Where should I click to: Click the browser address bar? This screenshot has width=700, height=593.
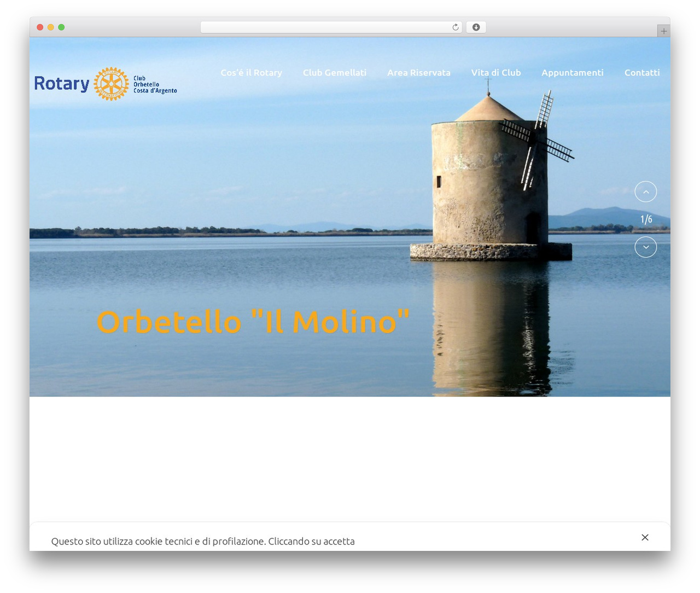(331, 27)
